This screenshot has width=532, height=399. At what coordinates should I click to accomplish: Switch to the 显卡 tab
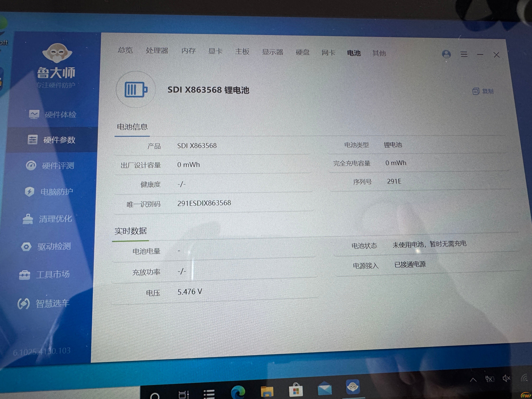[x=215, y=51]
